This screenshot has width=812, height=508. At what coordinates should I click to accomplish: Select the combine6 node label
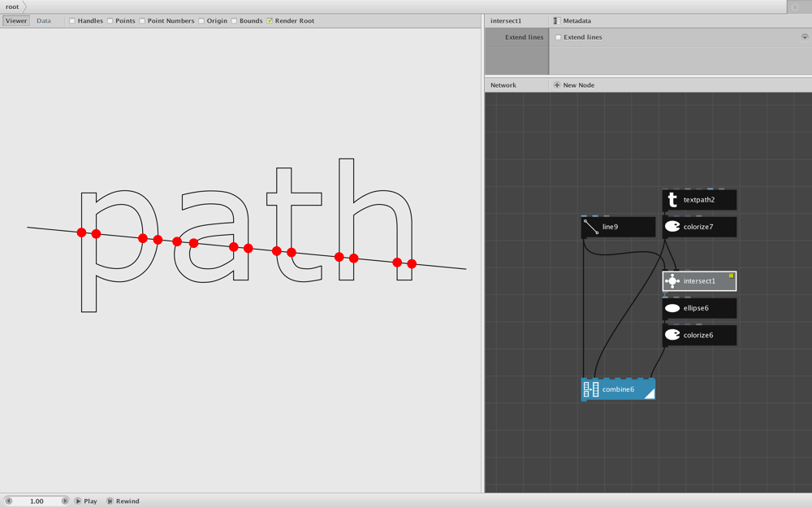coord(618,389)
